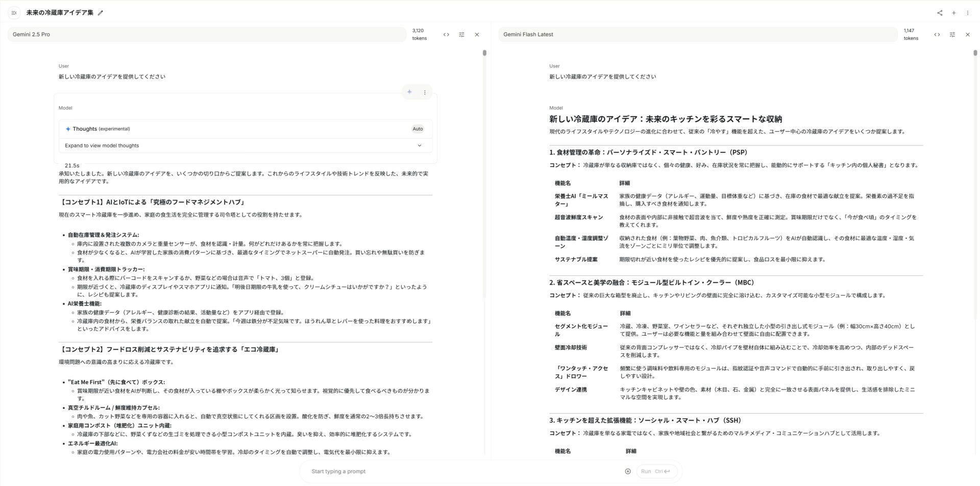Close the Gemini 2.5 Pro panel
The image size is (980, 486).
point(477,35)
